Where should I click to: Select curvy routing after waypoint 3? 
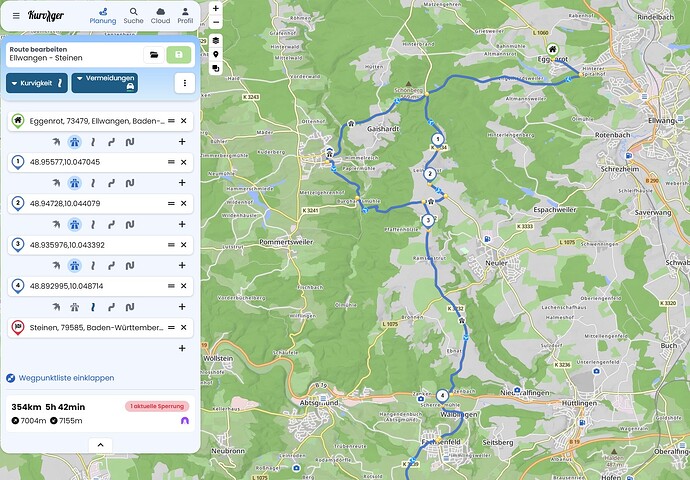click(x=93, y=266)
